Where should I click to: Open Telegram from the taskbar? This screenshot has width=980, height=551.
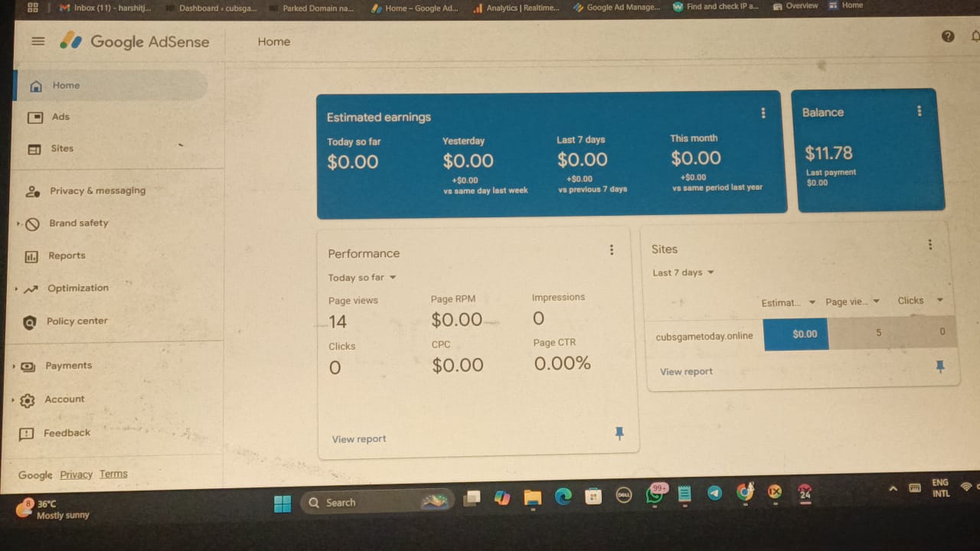[x=714, y=494]
